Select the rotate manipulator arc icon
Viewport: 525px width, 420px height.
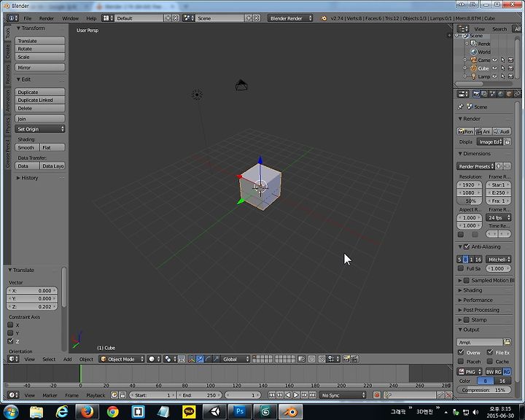click(x=208, y=359)
